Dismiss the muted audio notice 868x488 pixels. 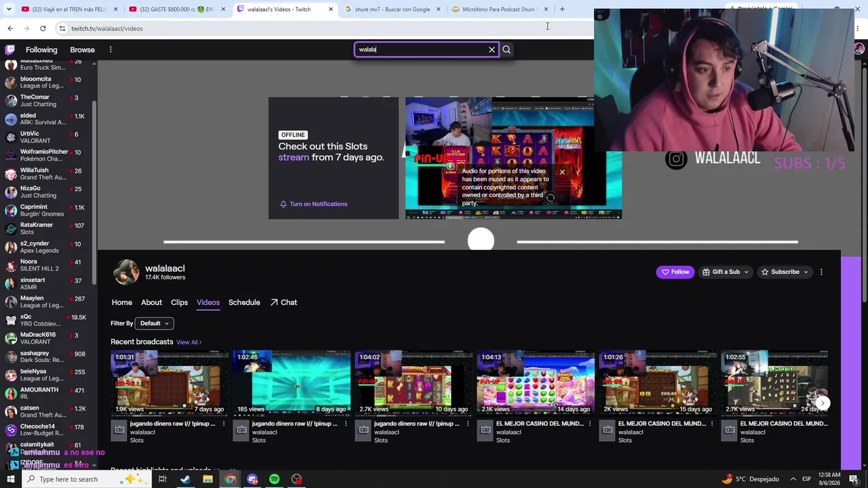point(562,172)
